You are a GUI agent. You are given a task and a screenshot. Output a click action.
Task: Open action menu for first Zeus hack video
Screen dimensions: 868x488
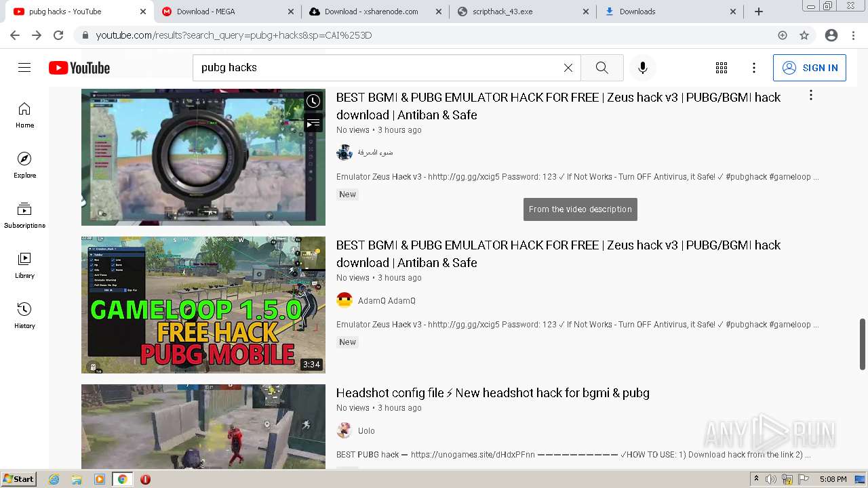811,96
